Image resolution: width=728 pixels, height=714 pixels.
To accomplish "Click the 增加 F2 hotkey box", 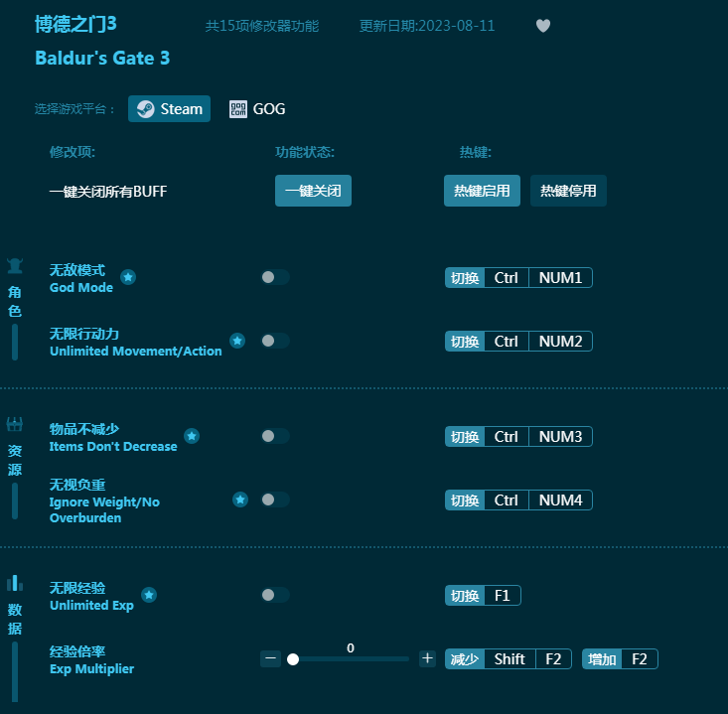I will 620,659.
